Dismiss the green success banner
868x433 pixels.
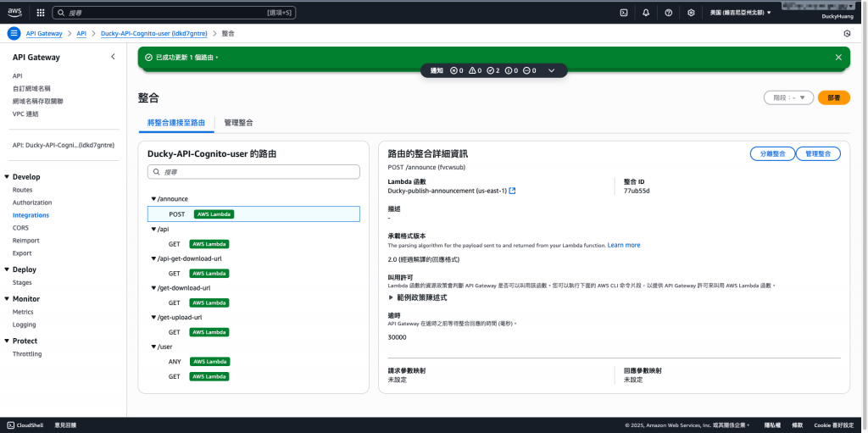[838, 57]
